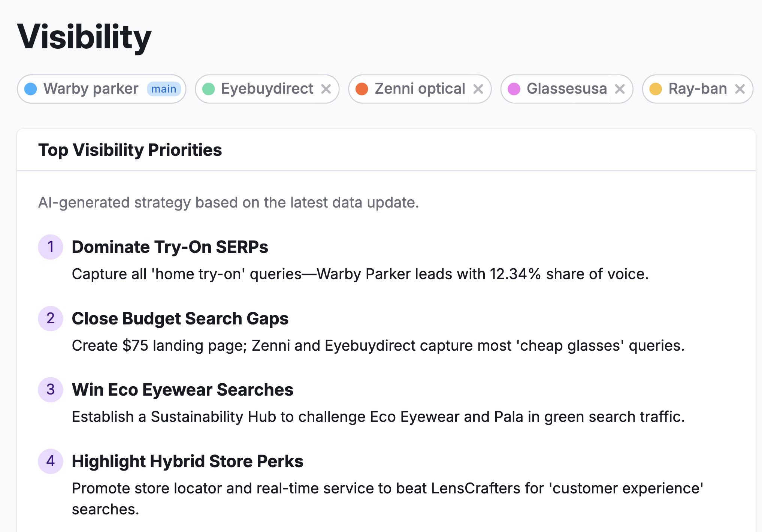Image resolution: width=762 pixels, height=532 pixels.
Task: Select the Warby parker competitor chip
Action: click(90, 89)
